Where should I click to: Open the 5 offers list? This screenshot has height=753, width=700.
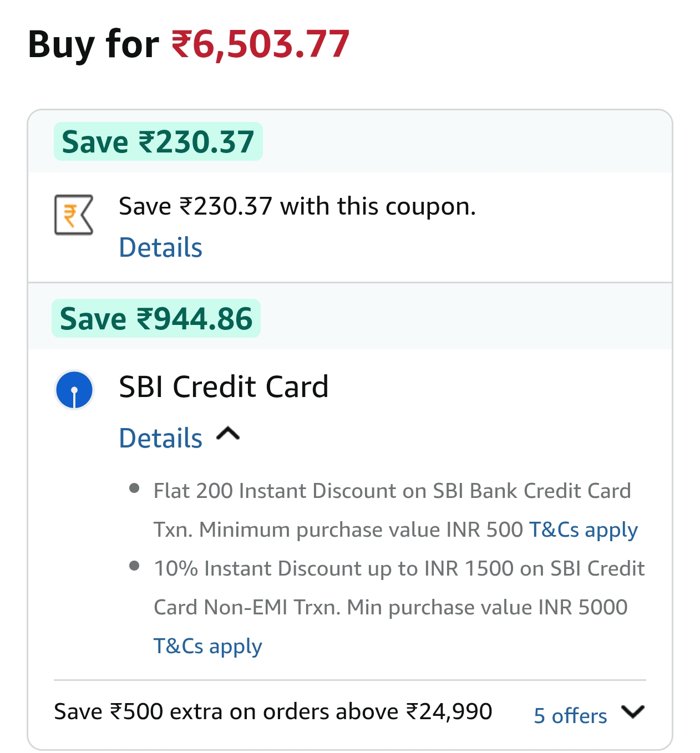pyautogui.click(x=570, y=715)
